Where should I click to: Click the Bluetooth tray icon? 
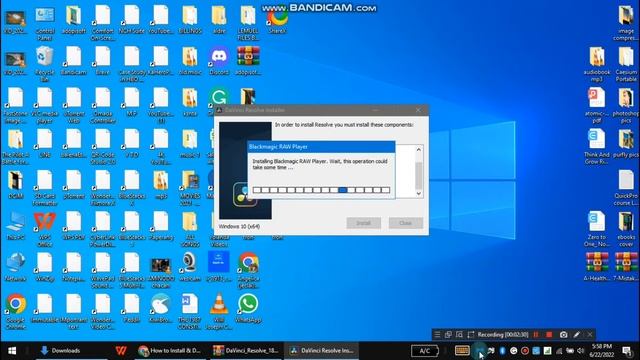tap(502, 351)
